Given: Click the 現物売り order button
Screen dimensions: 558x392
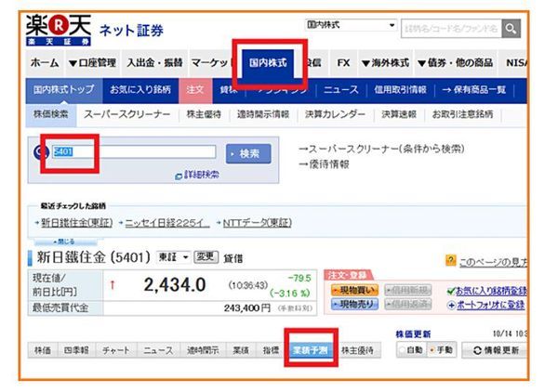Looking at the screenshot, I should (354, 304).
